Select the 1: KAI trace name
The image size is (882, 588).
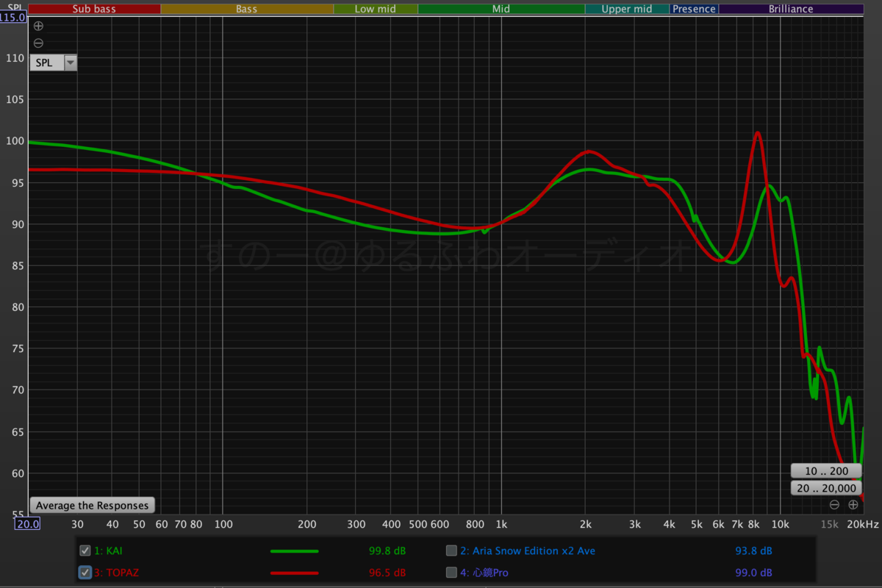pos(109,551)
